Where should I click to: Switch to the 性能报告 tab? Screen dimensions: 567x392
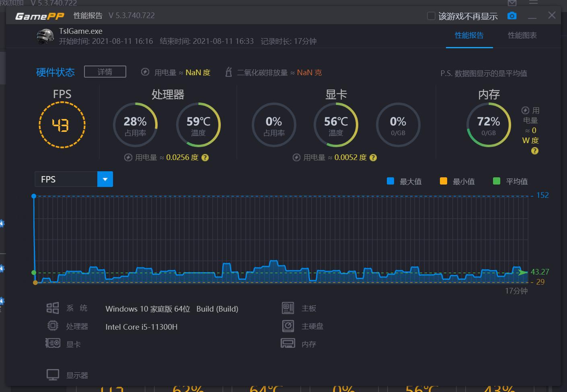[x=469, y=35]
